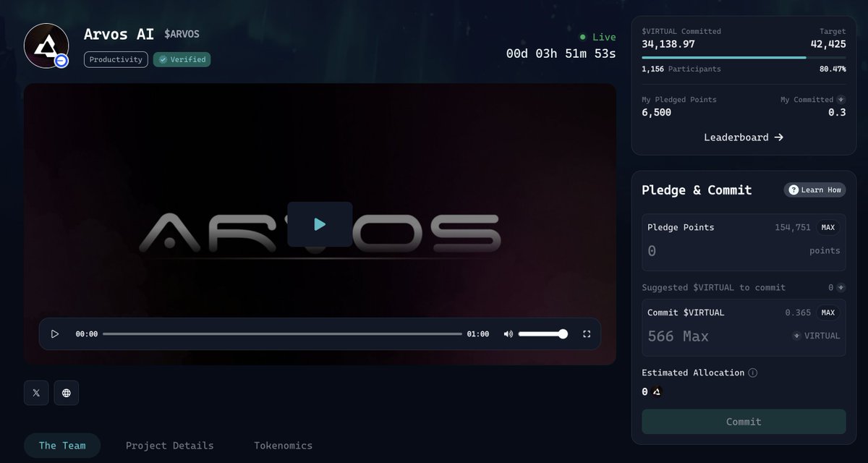Viewport: 868px width, 463px height.
Task: Click the 1,156 Participants text
Action: click(x=681, y=69)
